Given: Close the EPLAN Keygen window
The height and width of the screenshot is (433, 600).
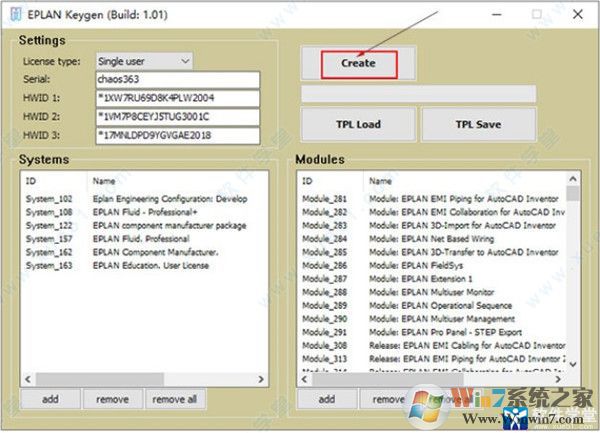Looking at the screenshot, I should (578, 15).
